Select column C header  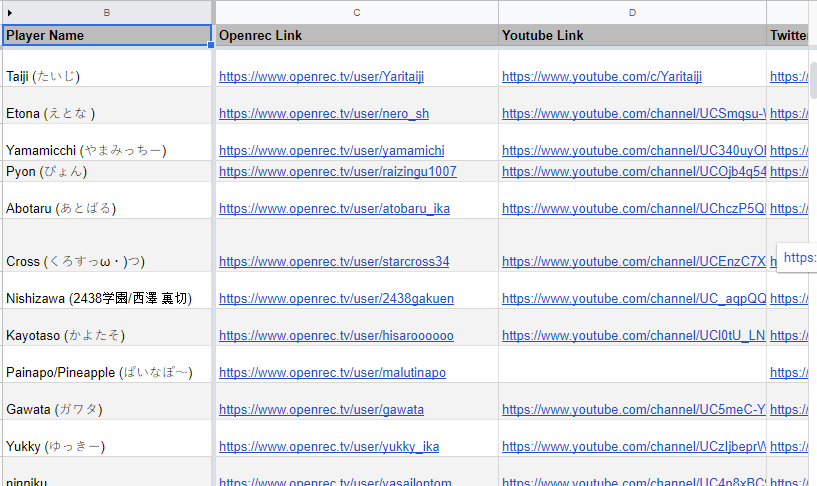pos(357,13)
